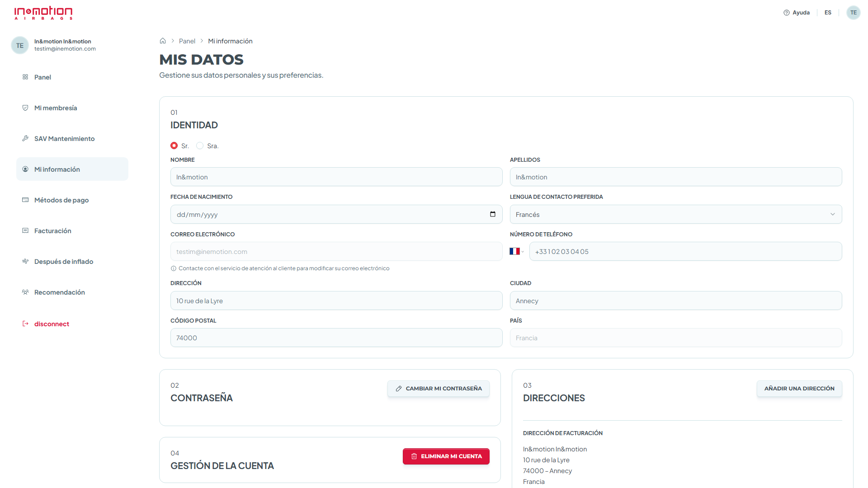Click the phone number field
Image resolution: width=868 pixels, height=488 pixels.
pos(686,251)
